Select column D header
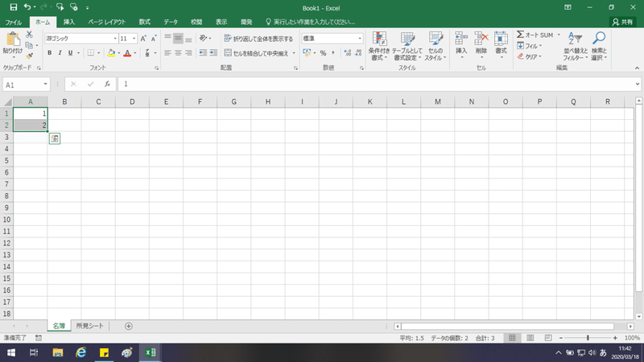The image size is (644, 362). (132, 102)
